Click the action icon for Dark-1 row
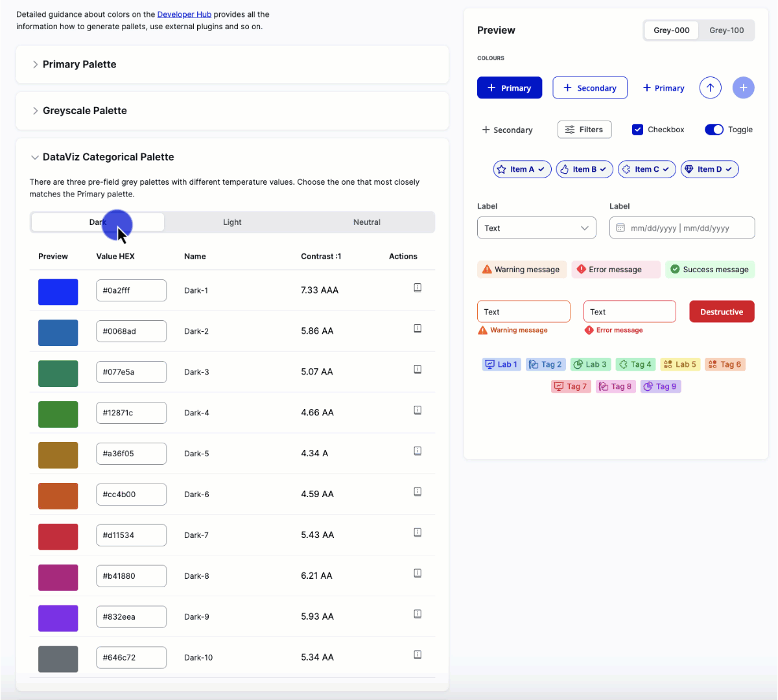This screenshot has width=778, height=700. click(x=418, y=288)
